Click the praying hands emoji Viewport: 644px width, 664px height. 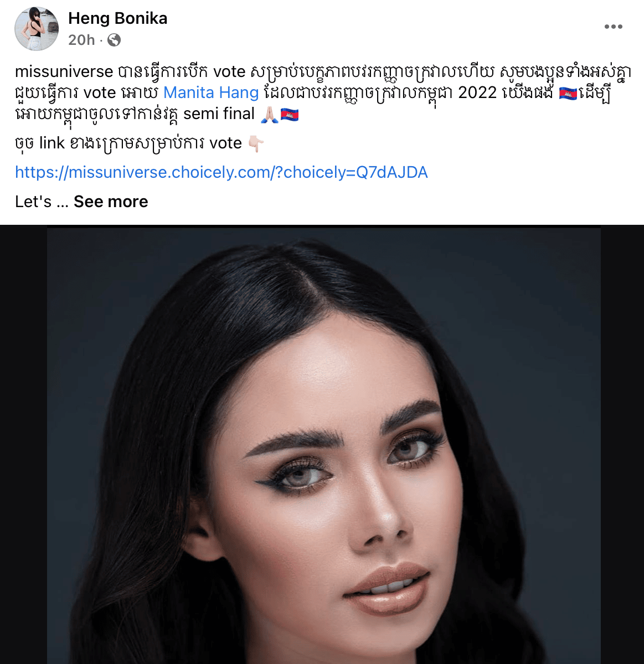[x=269, y=114]
